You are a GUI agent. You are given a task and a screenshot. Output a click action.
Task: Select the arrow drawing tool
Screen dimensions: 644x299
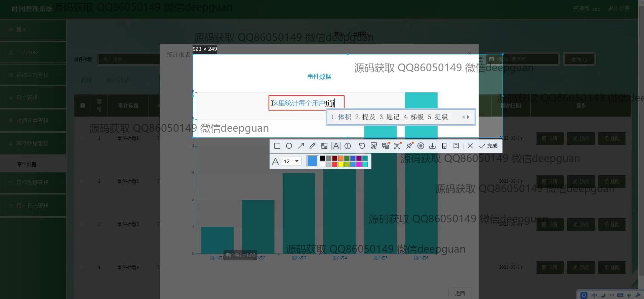[x=301, y=146]
